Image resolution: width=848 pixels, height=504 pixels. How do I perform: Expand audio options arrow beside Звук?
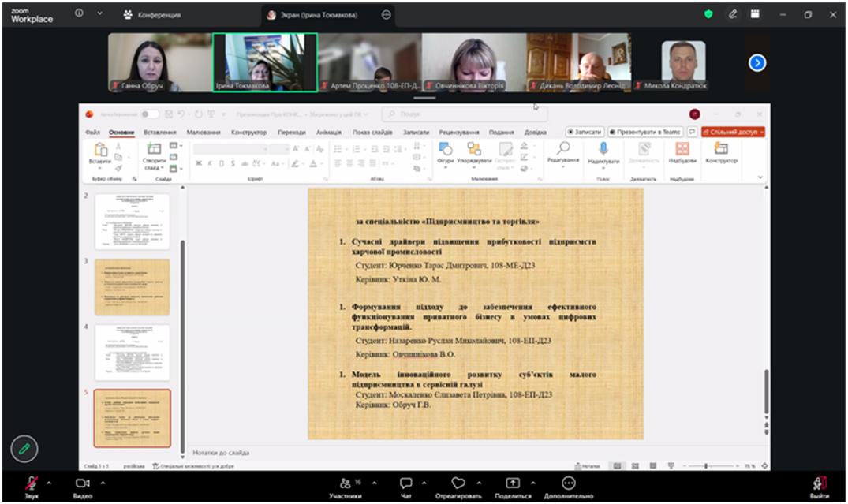pyautogui.click(x=49, y=482)
